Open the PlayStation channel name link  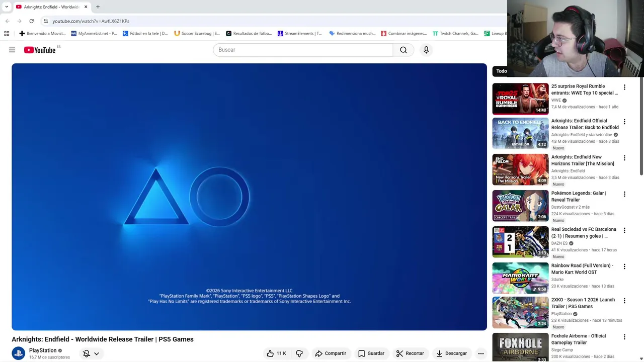43,350
